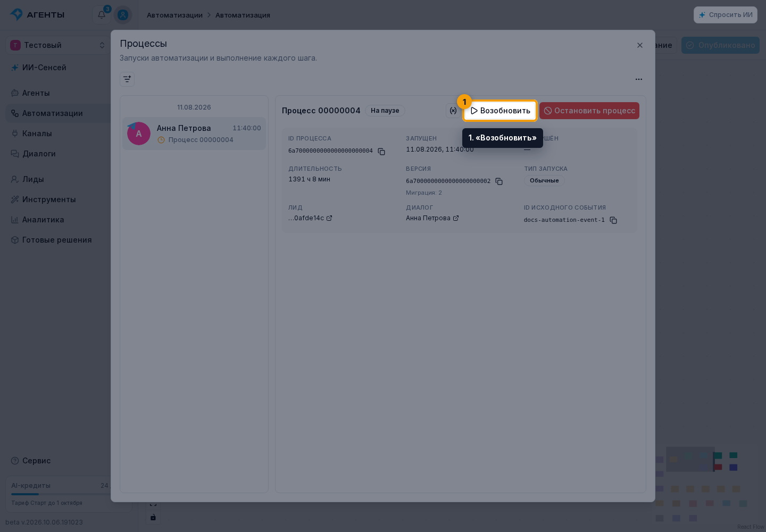Click Остановить процесс button

point(589,111)
